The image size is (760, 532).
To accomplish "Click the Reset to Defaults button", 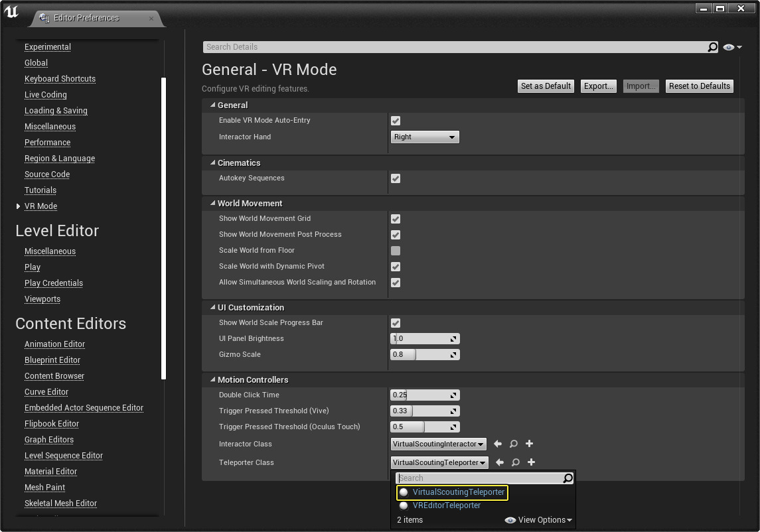I will point(699,86).
